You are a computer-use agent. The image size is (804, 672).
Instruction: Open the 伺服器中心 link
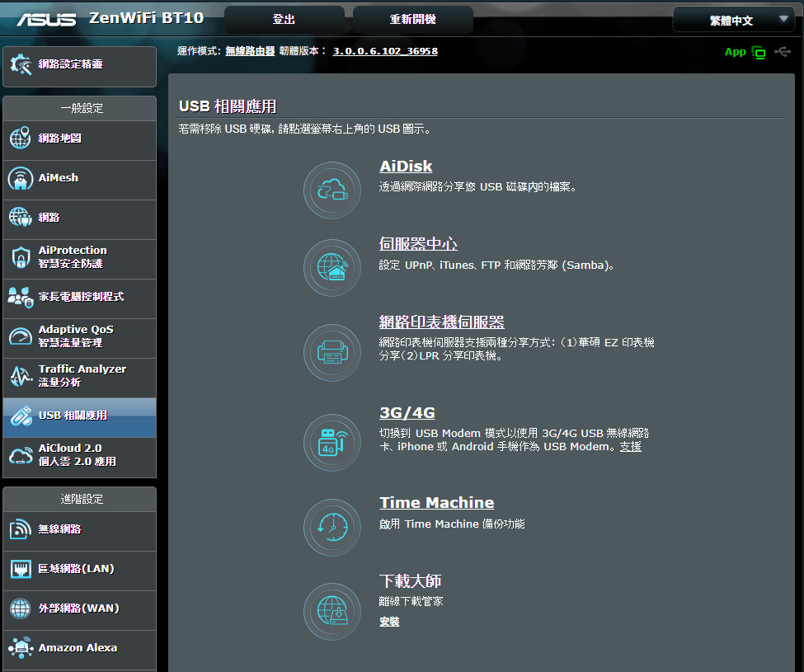pos(418,243)
